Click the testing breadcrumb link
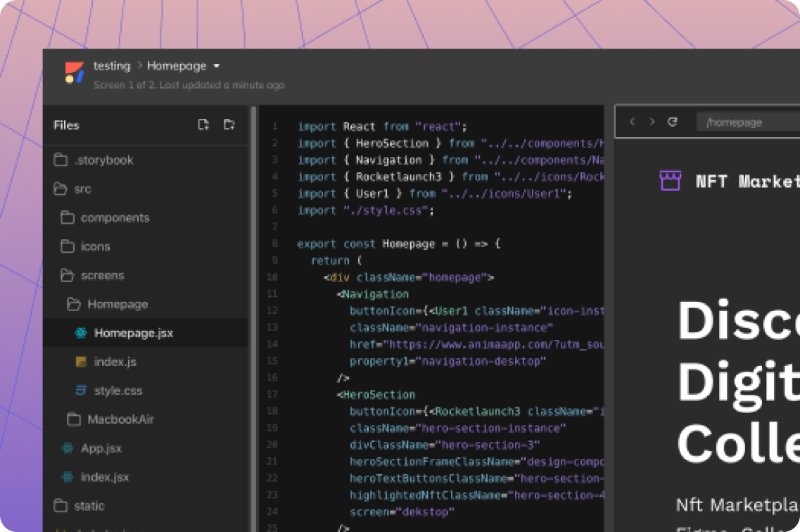The width and height of the screenshot is (800, 532). (112, 66)
